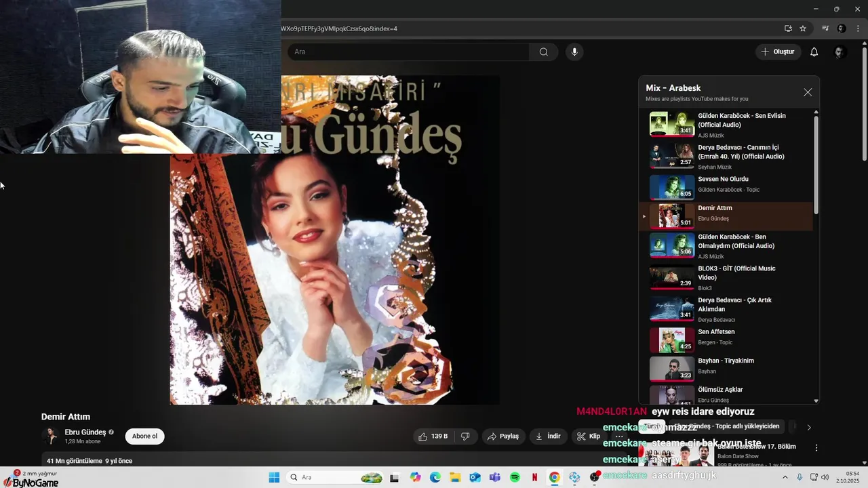Viewport: 868px width, 488px height.
Task: Open Spotify from the taskbar
Action: pos(515,477)
